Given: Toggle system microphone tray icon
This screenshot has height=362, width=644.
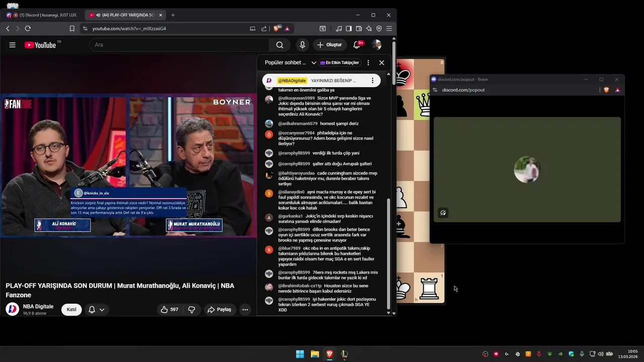Looking at the screenshot, I should point(582,354).
